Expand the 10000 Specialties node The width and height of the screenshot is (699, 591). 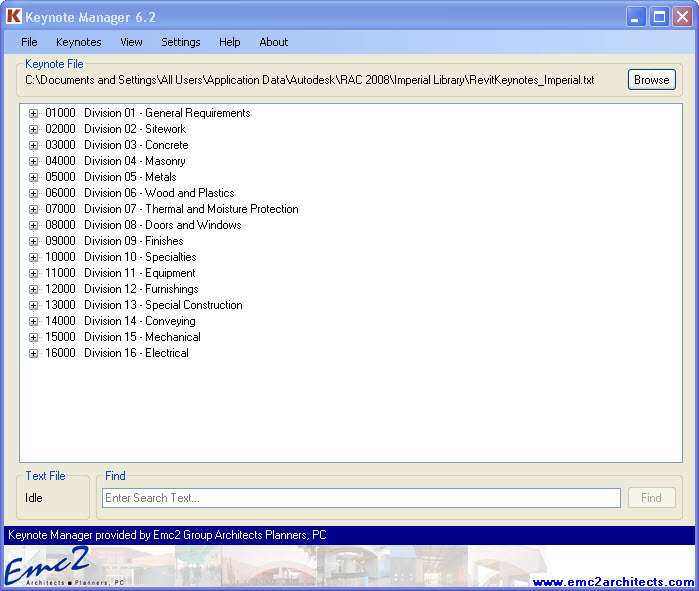point(33,257)
